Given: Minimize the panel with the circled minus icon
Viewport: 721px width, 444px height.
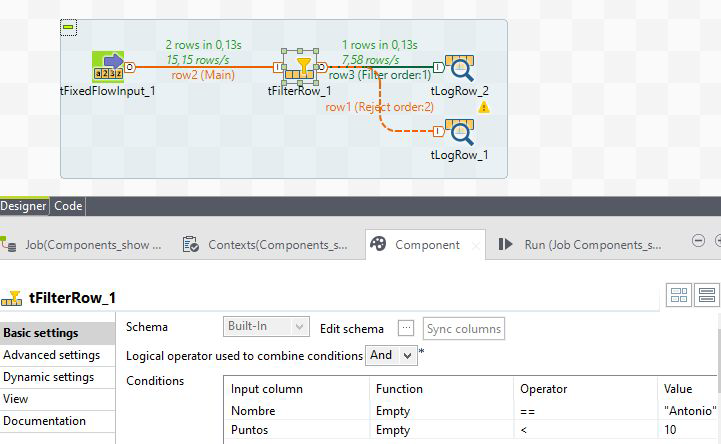Looking at the screenshot, I should click(x=698, y=240).
